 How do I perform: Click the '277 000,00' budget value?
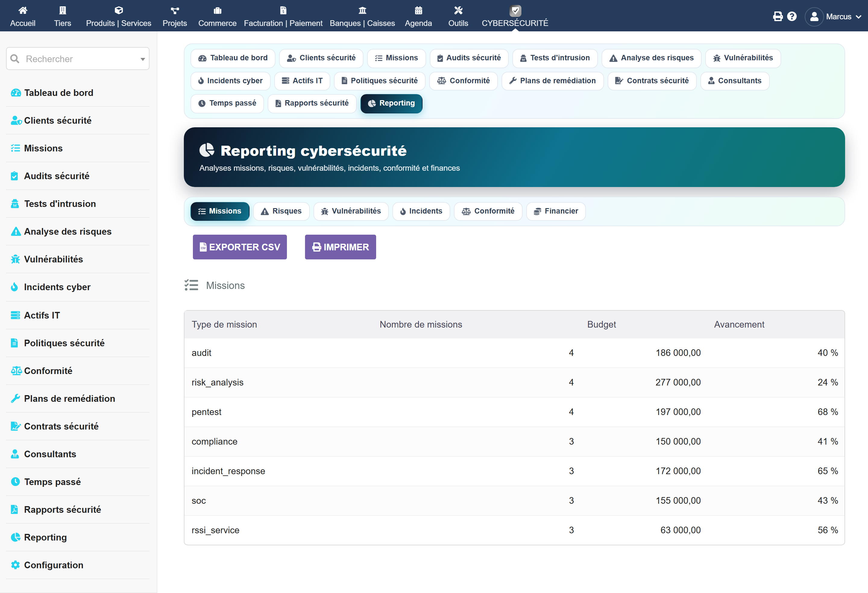678,382
